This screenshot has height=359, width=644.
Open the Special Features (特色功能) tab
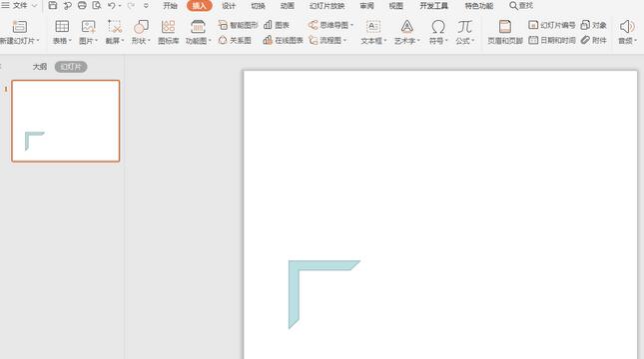479,6
